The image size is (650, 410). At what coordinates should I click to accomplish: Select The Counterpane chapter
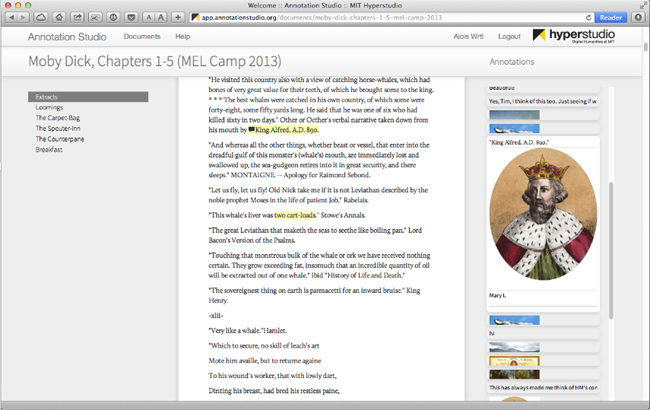[x=60, y=139]
